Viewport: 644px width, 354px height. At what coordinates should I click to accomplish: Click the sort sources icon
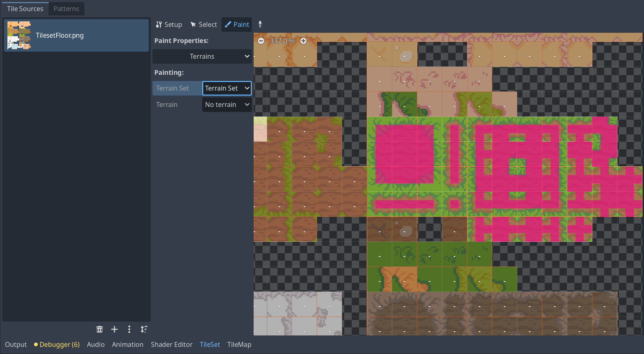point(144,329)
